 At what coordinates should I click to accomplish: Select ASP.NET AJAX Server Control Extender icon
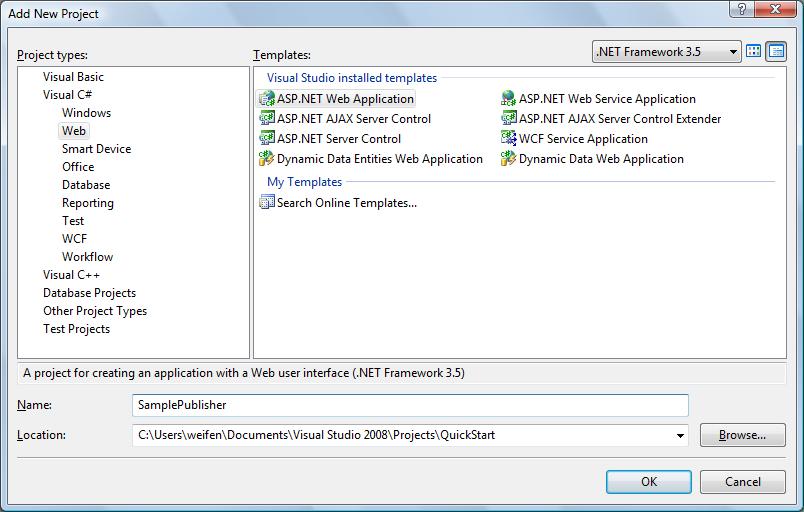click(509, 119)
